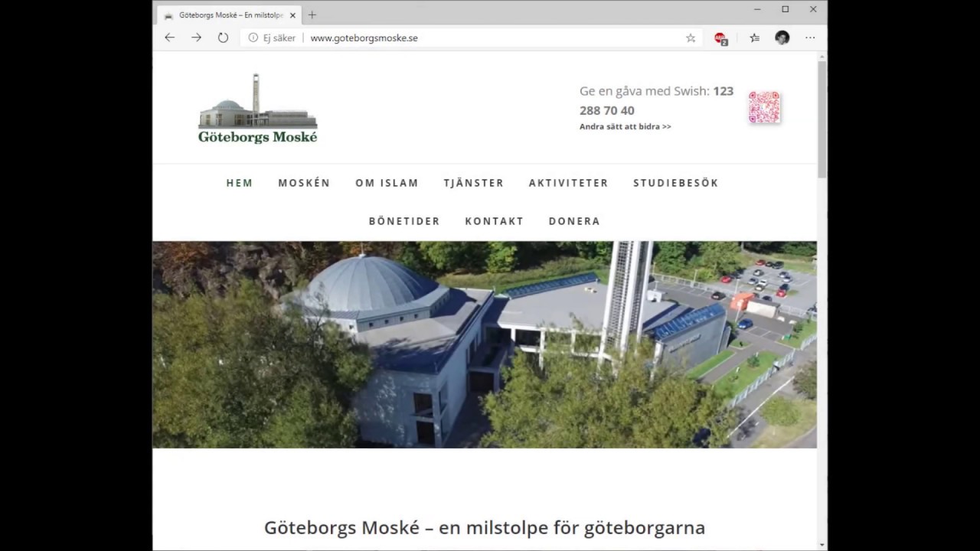Select the Göteborgs Moské tab title
Image resolution: width=980 pixels, height=551 pixels.
pyautogui.click(x=231, y=15)
